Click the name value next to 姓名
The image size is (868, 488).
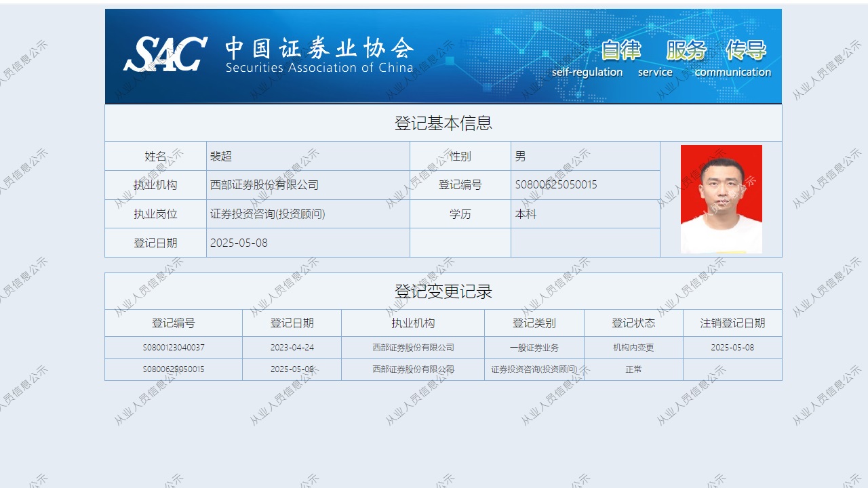tap(221, 157)
